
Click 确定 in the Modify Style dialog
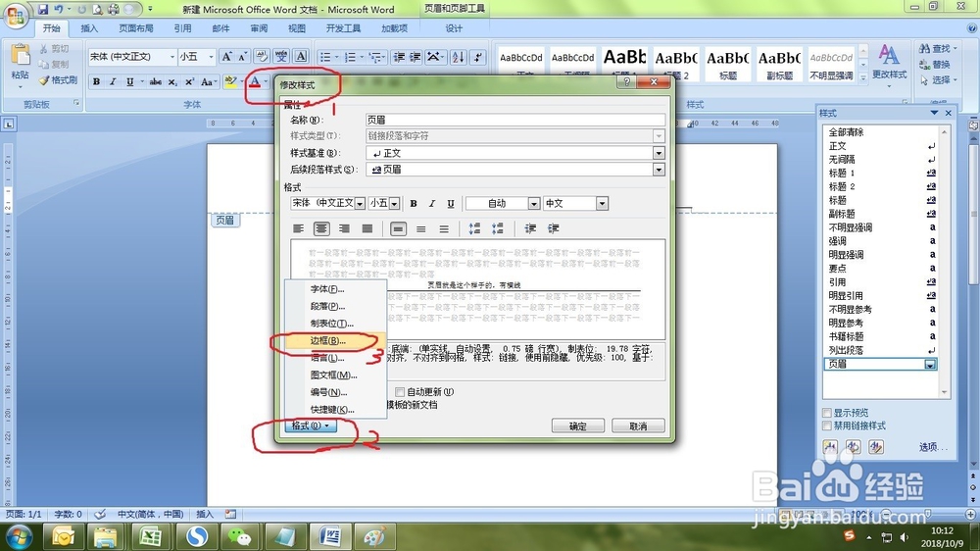(x=578, y=426)
